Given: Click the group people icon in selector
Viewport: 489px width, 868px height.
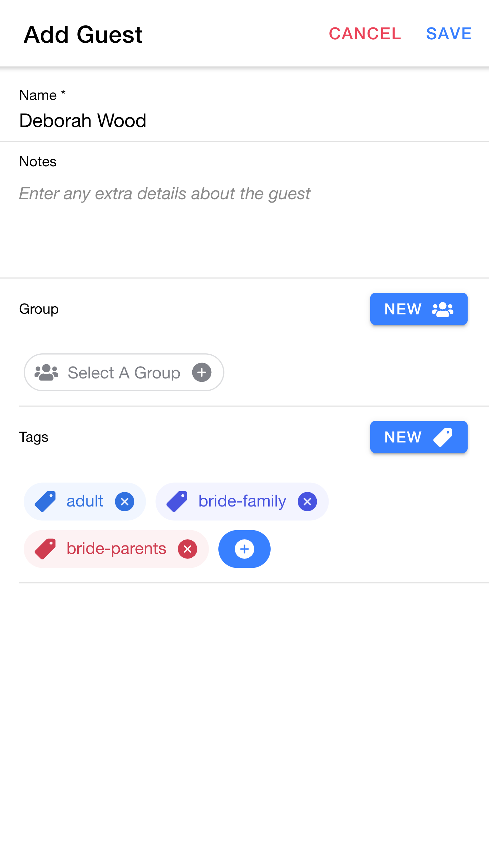Looking at the screenshot, I should click(46, 372).
